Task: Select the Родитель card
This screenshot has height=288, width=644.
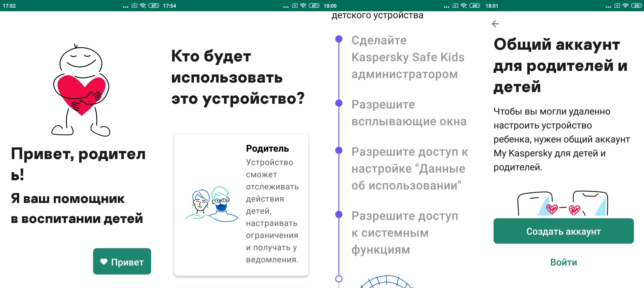Action: coord(241,205)
